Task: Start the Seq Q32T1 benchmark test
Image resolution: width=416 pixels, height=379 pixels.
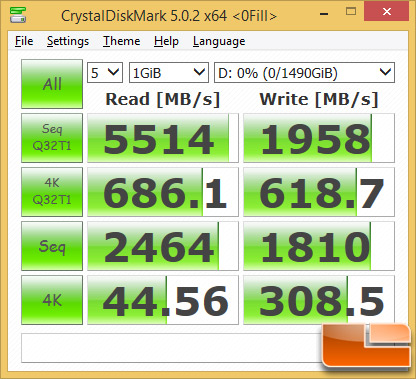Action: pyautogui.click(x=52, y=138)
